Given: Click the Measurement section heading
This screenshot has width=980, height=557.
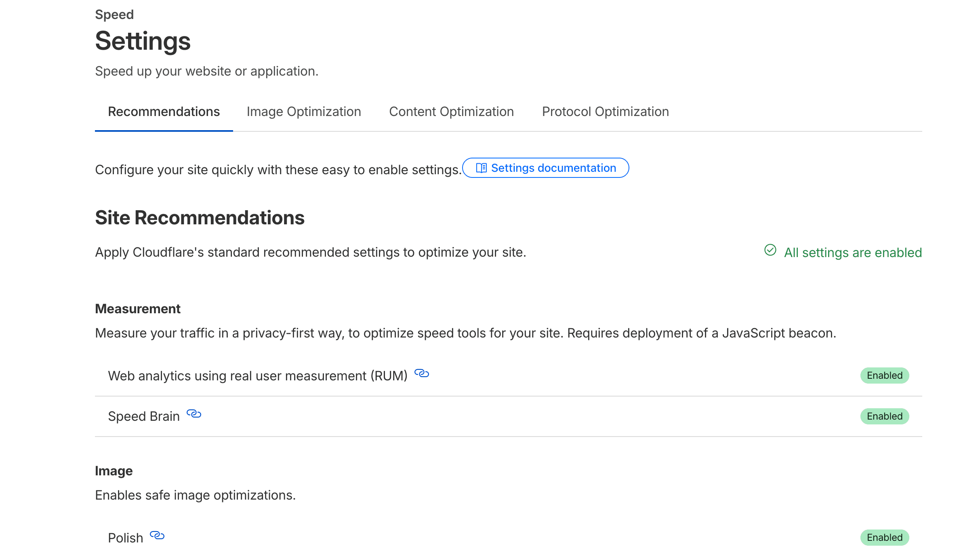Looking at the screenshot, I should click(x=138, y=309).
